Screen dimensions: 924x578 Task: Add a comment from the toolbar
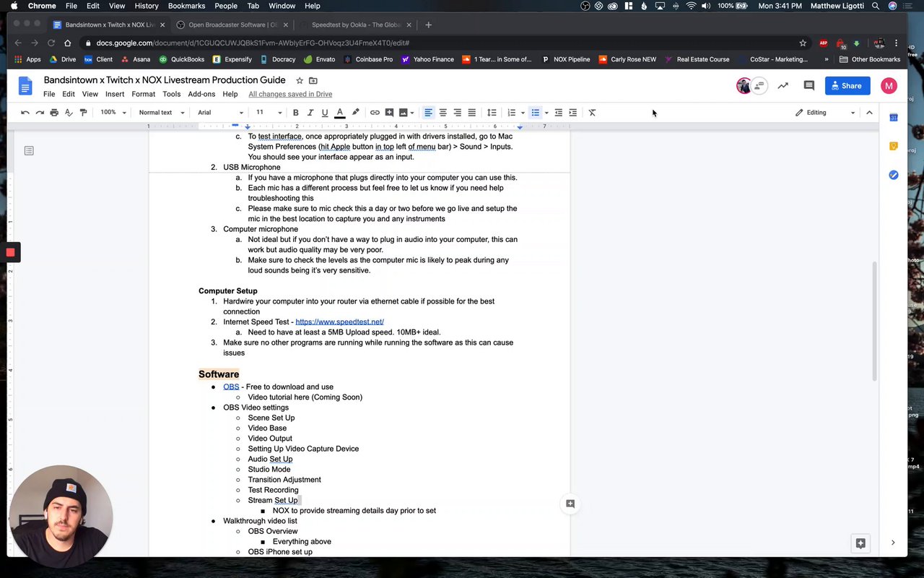389,113
